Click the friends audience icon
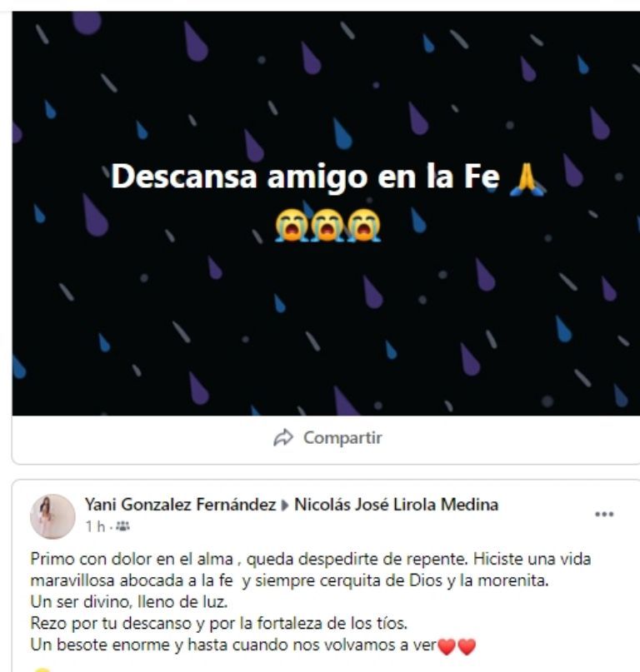Viewport: 640px width, 672px height. point(122,526)
